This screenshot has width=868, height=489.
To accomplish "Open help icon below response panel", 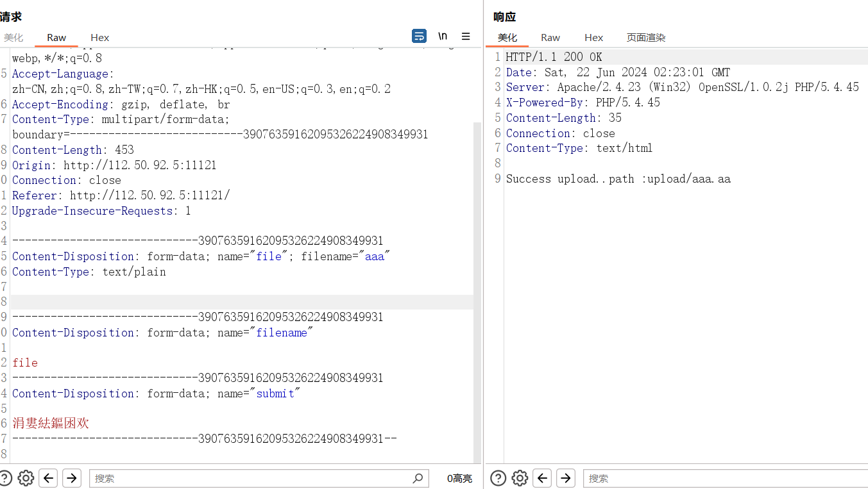I will 498,478.
